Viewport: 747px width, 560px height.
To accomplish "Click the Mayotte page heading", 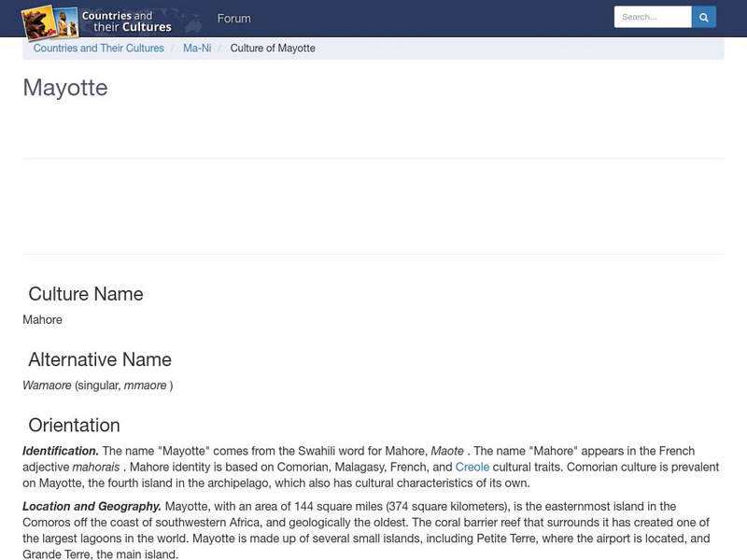I will 65,88.
